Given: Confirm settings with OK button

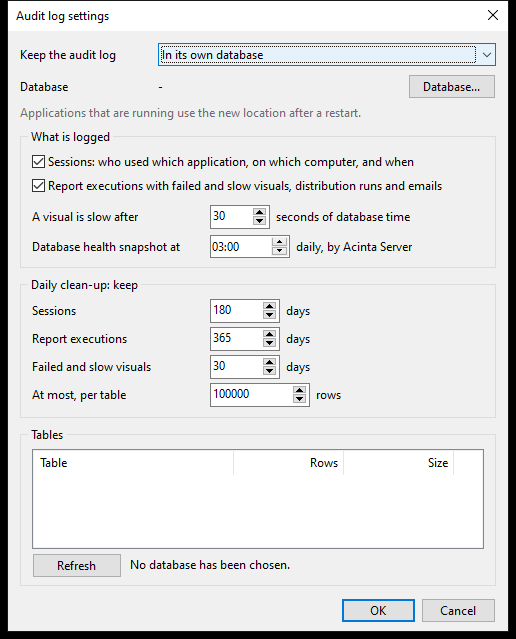Looking at the screenshot, I should point(378,610).
